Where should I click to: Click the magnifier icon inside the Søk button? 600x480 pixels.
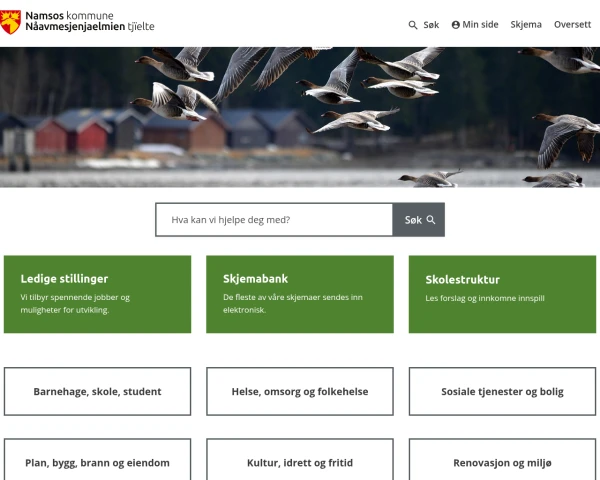[x=431, y=220]
